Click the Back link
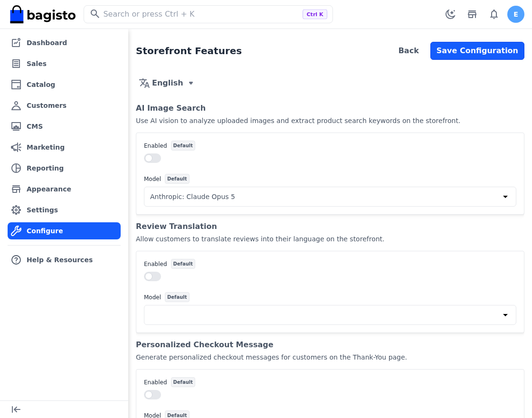The width and height of the screenshot is (532, 418). (x=408, y=51)
